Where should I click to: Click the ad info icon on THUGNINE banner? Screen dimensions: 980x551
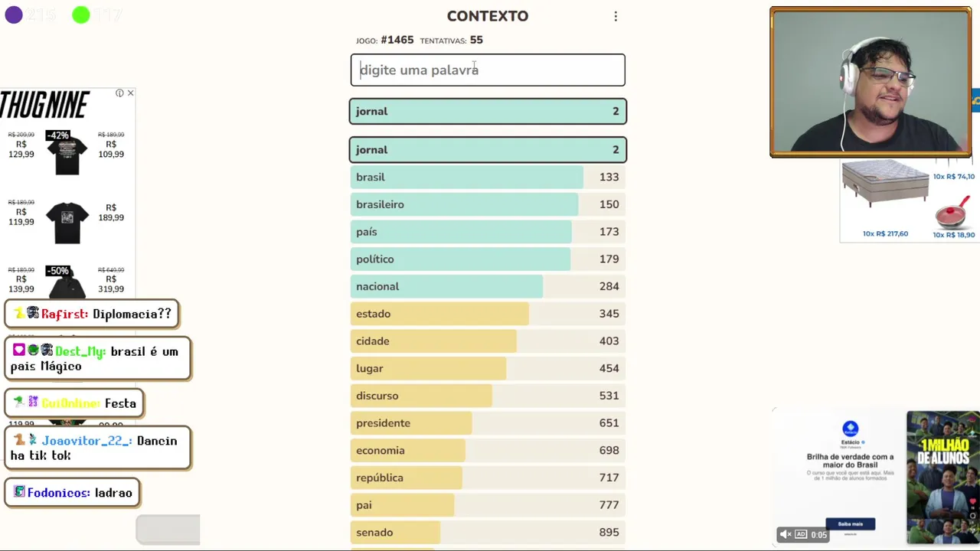[119, 93]
